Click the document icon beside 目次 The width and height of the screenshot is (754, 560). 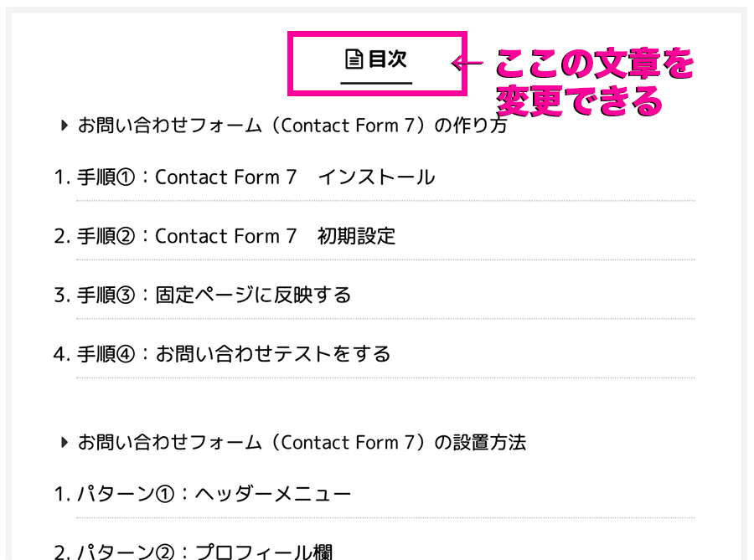[x=354, y=59]
